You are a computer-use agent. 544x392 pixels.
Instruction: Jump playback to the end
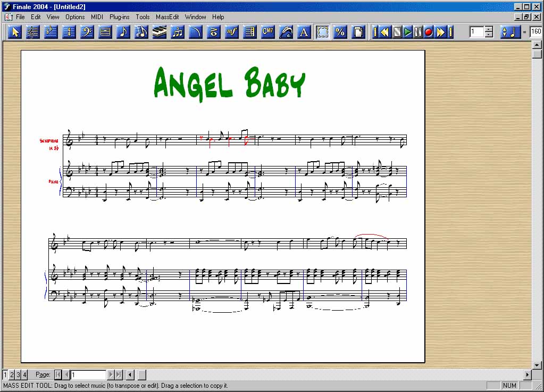450,32
